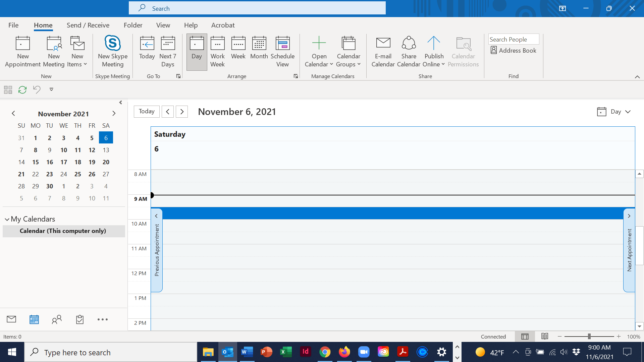Click the quick access grid icon
The height and width of the screenshot is (362, 644).
(8, 89)
